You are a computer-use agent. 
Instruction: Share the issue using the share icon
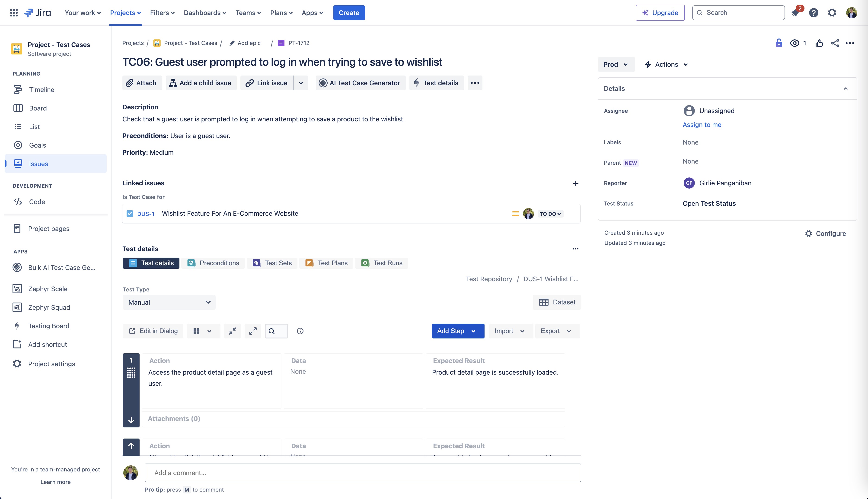click(x=835, y=43)
